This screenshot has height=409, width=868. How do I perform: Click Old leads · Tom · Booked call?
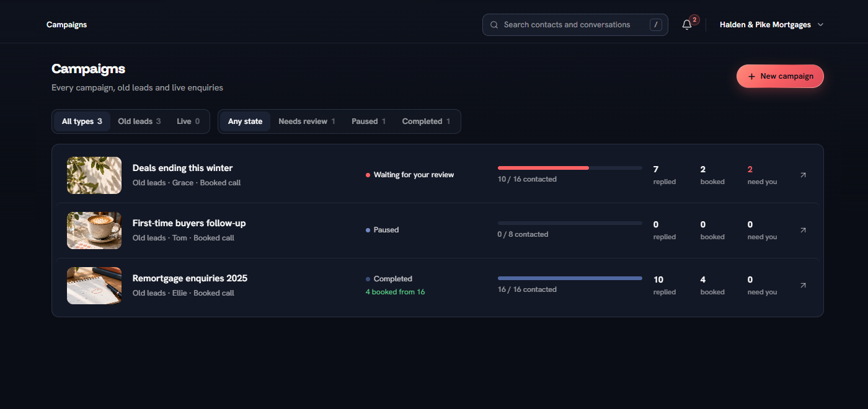click(184, 238)
